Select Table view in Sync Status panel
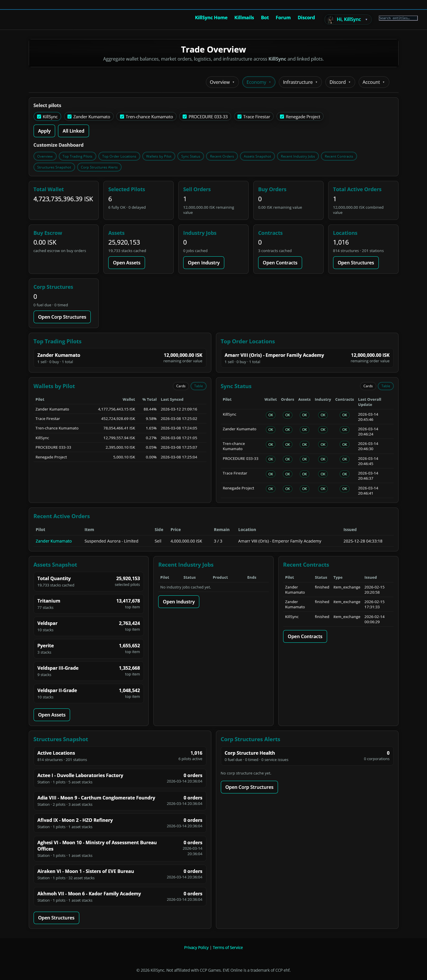 click(x=386, y=386)
